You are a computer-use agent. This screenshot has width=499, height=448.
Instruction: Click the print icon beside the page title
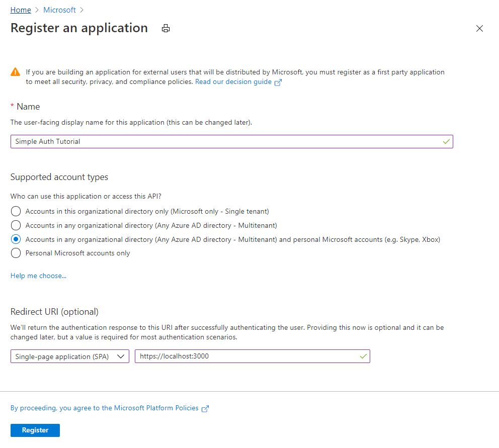165,29
